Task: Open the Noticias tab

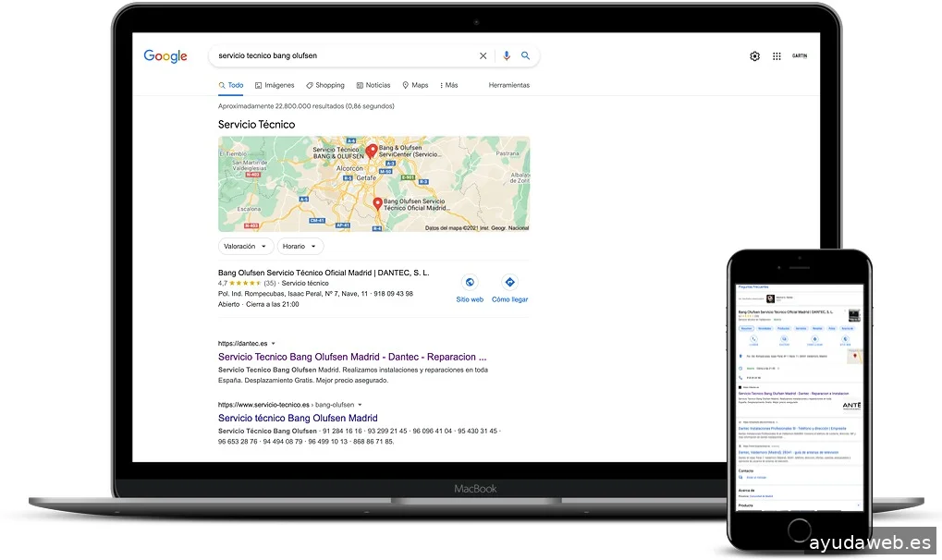Action: coord(373,85)
